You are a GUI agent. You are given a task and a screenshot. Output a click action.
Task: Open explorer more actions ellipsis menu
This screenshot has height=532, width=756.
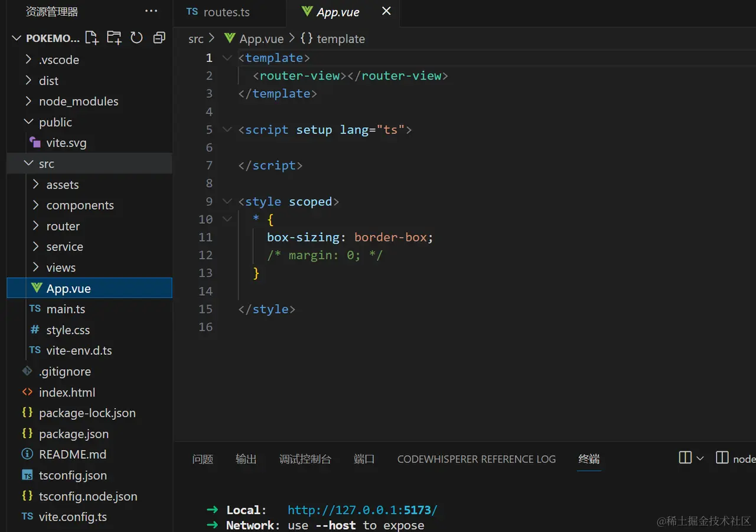click(151, 11)
